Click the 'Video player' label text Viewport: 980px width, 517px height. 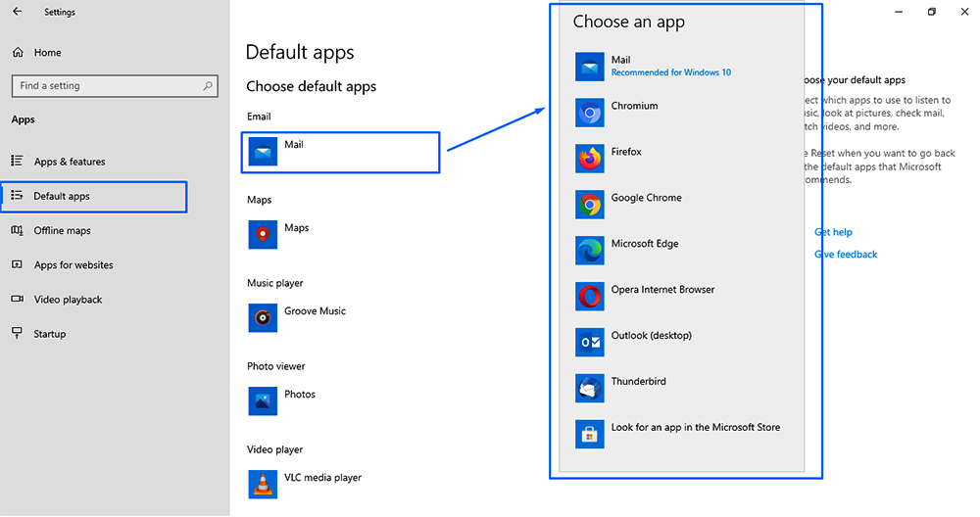click(274, 449)
